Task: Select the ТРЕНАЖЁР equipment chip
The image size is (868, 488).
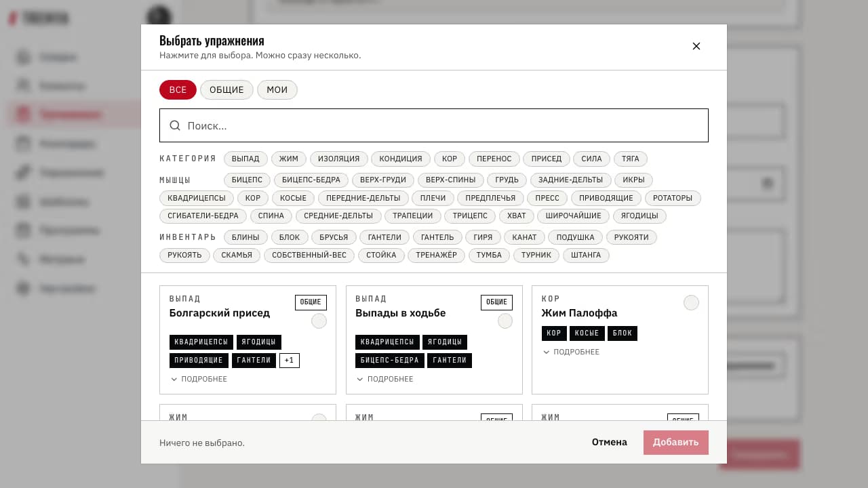Action: (x=437, y=256)
